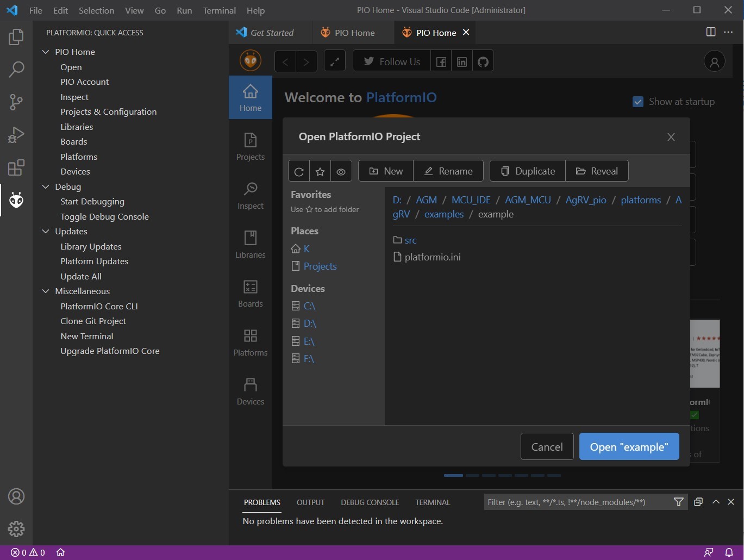Screen dimensions: 744x560
Task: Maximize the bottom panel size
Action: [716, 502]
